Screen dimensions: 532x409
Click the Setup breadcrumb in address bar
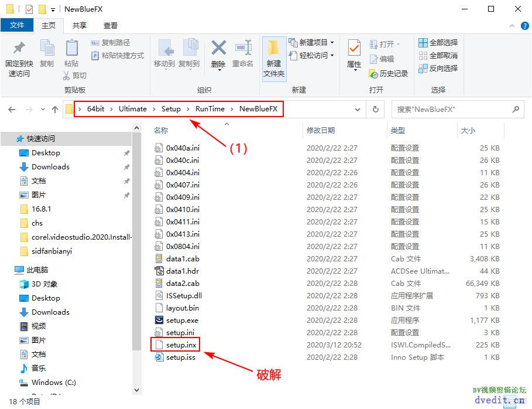tap(171, 109)
